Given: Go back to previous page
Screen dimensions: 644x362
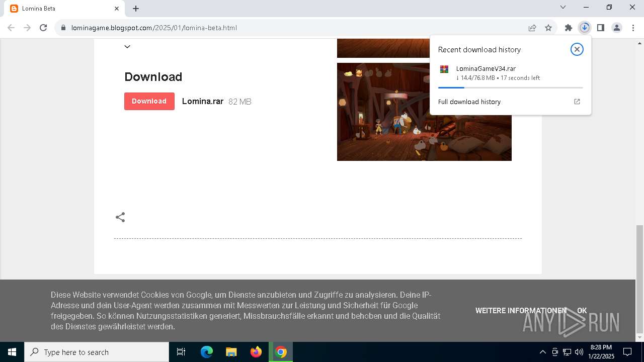Looking at the screenshot, I should [11, 28].
